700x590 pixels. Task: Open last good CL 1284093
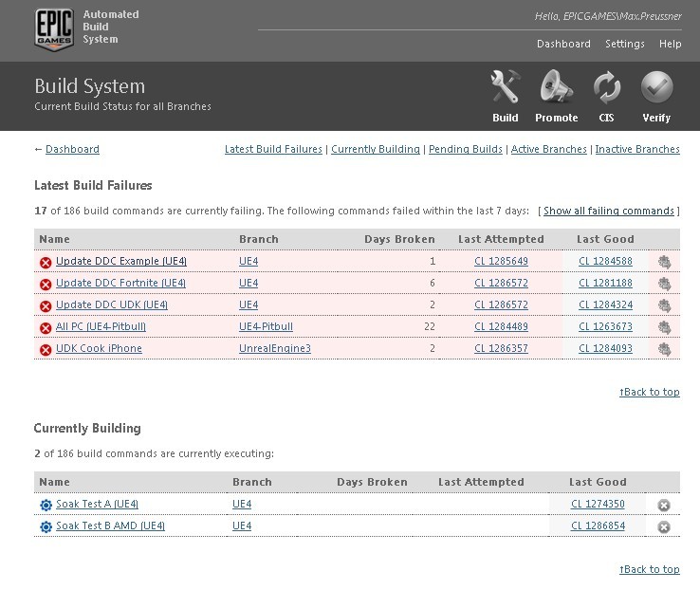click(x=606, y=348)
